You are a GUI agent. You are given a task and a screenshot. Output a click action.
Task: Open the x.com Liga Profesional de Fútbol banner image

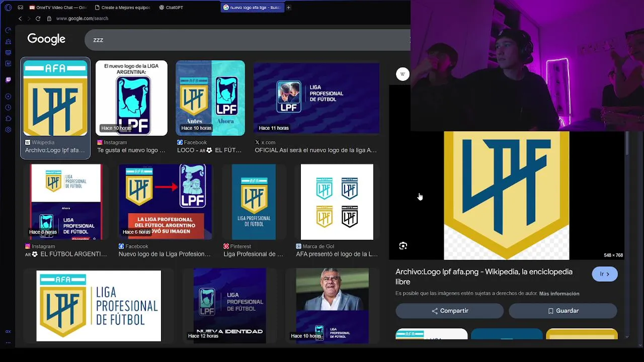tap(316, 98)
